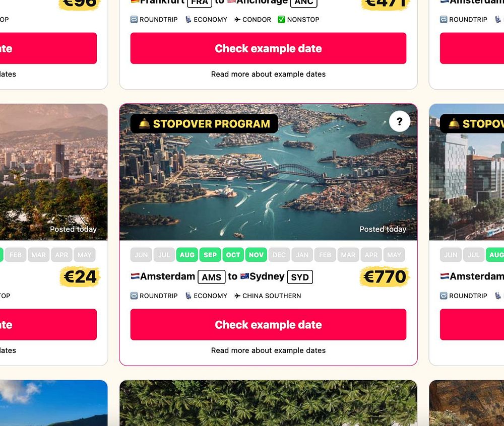Click the Stopover Program bell badge
Image resolution: width=504 pixels, height=426 pixels.
(x=204, y=123)
